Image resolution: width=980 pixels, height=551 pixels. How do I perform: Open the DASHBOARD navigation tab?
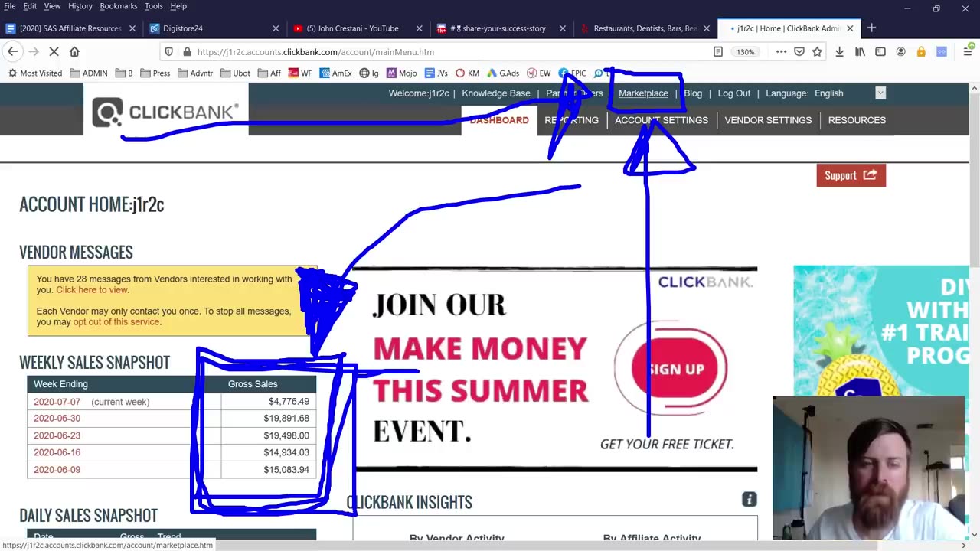point(499,120)
